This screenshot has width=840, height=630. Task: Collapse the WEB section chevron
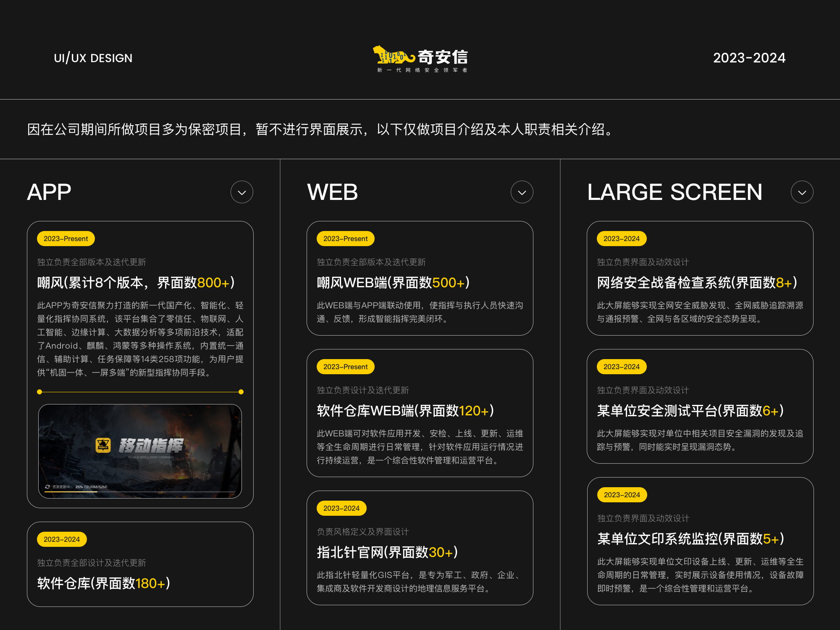(x=522, y=192)
